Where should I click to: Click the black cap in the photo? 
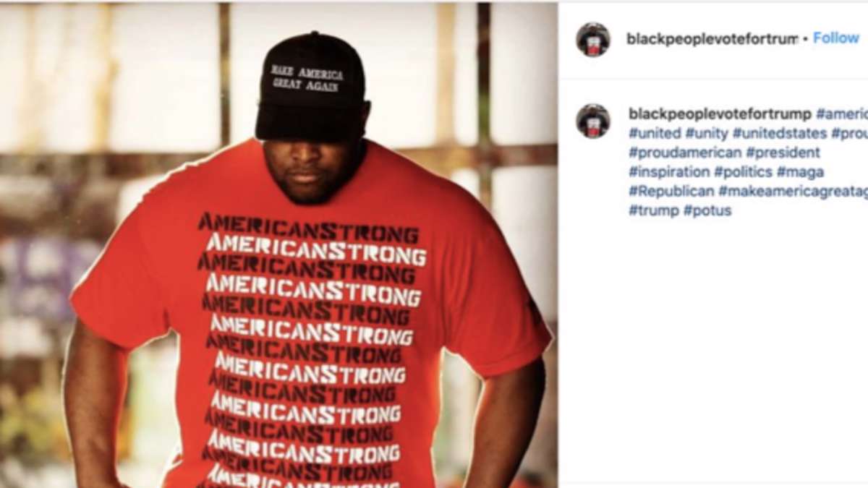pos(311,85)
